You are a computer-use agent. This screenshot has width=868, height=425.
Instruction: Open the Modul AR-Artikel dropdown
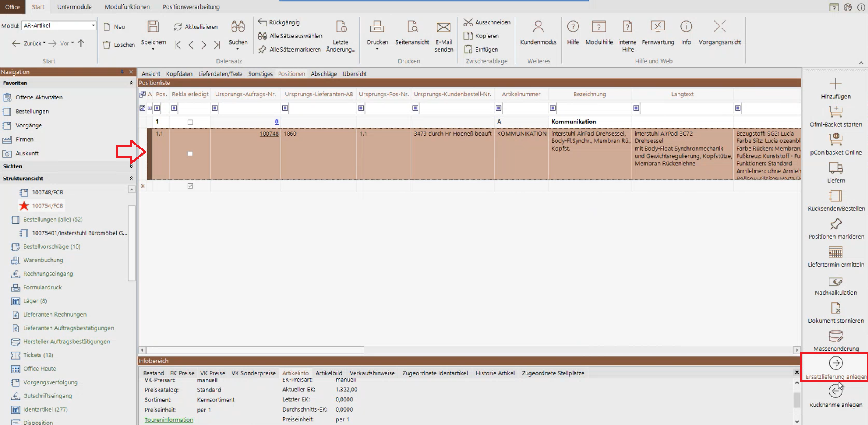pyautogui.click(x=93, y=25)
